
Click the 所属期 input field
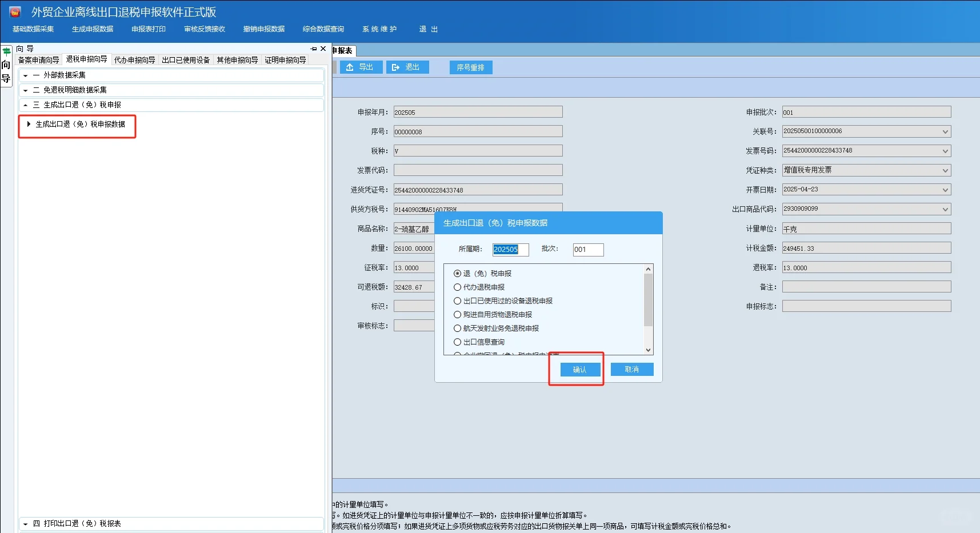coord(511,250)
